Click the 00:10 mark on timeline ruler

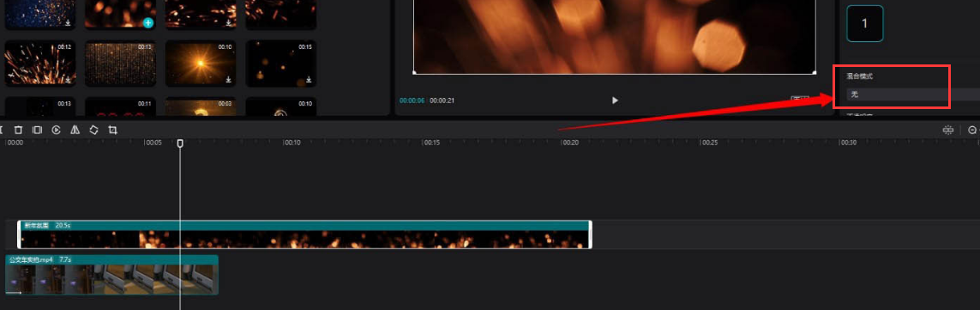292,143
